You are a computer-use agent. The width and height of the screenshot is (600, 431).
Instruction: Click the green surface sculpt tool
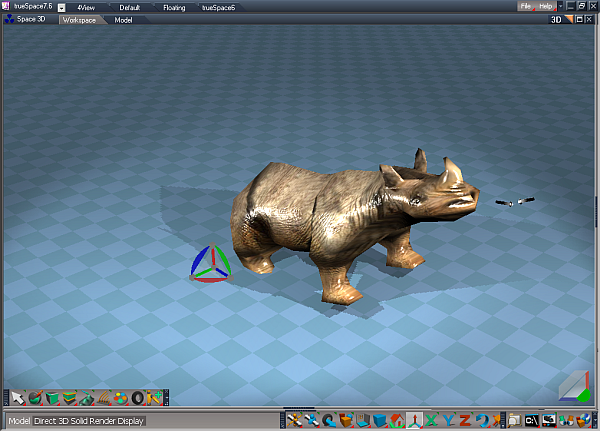[86, 398]
